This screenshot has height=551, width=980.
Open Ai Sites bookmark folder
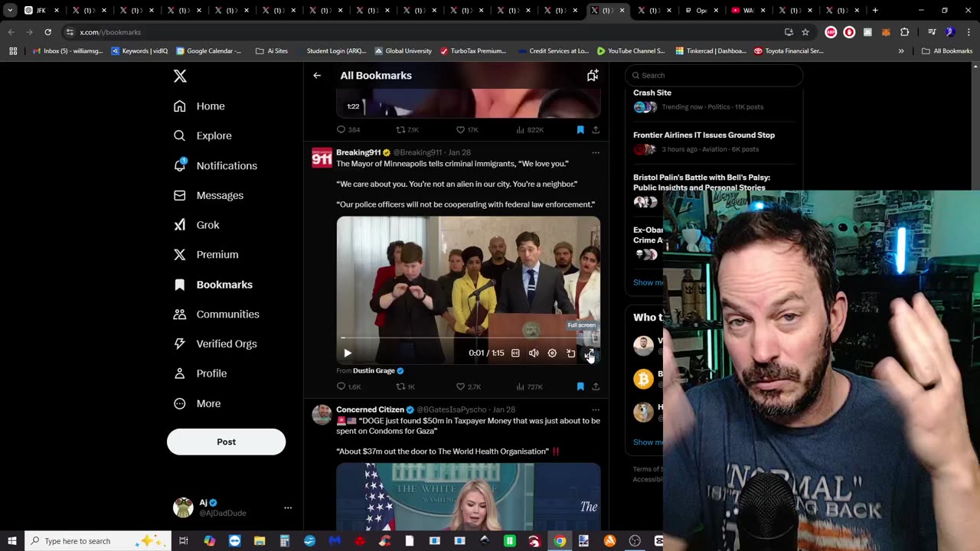[272, 51]
